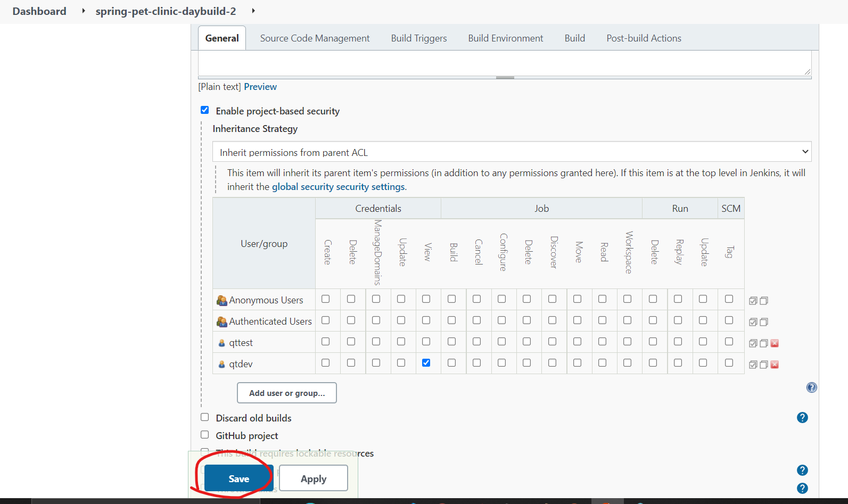Check GitHub project option
The image size is (848, 504).
pos(204,435)
